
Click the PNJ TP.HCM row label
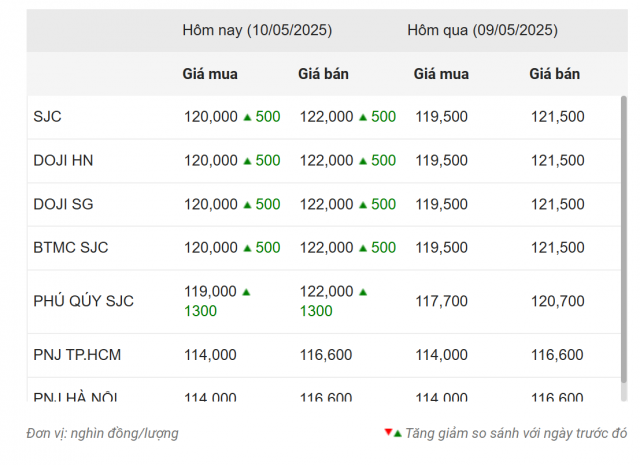click(x=77, y=355)
